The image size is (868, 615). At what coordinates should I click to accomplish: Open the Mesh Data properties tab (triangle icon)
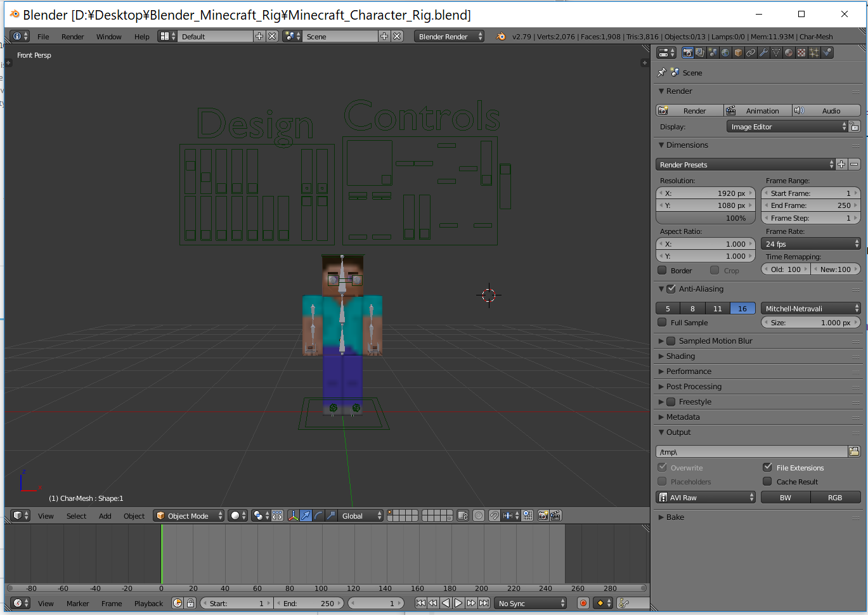776,53
